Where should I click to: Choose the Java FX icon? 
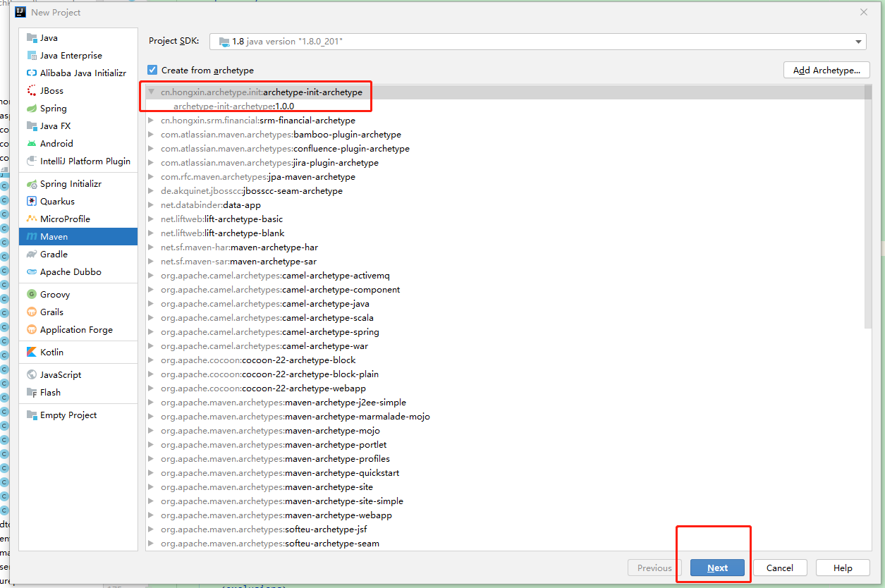(31, 126)
